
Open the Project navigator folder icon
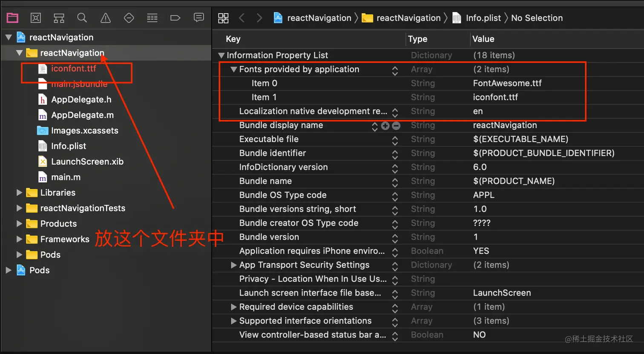pyautogui.click(x=12, y=18)
